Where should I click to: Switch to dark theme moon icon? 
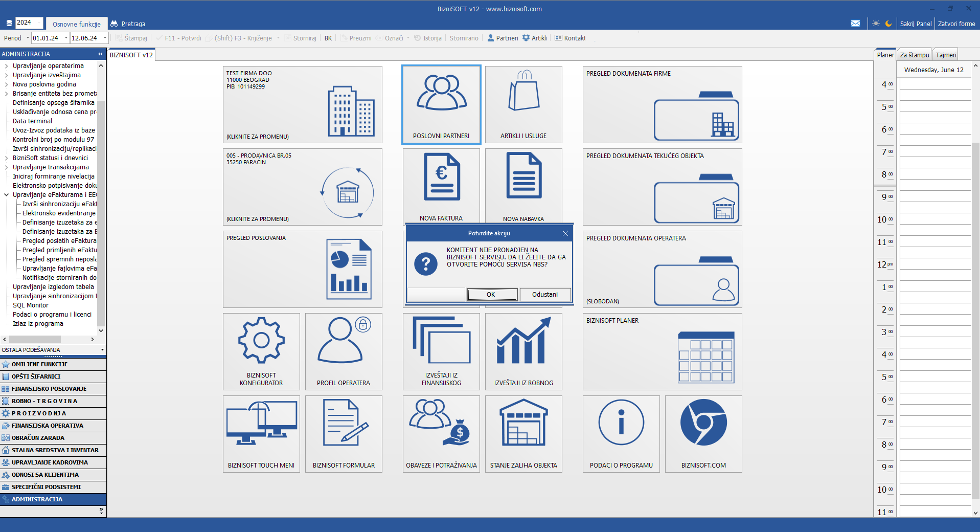[888, 24]
